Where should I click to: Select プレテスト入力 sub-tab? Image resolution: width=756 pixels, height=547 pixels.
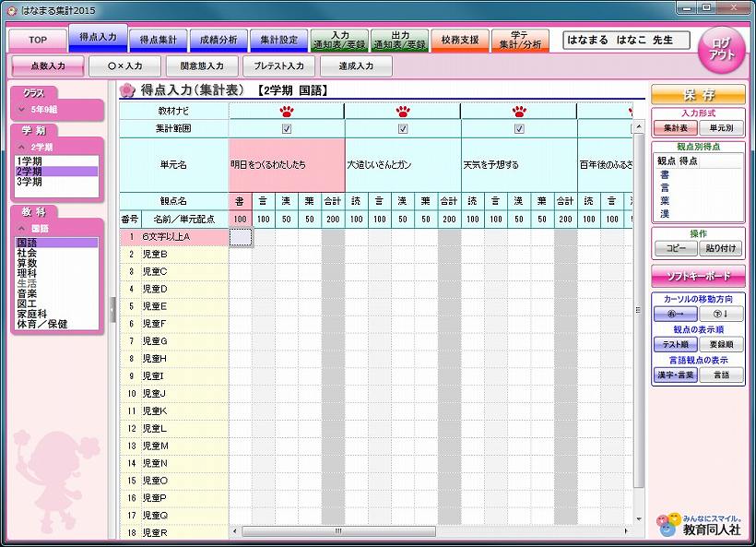pyautogui.click(x=278, y=66)
